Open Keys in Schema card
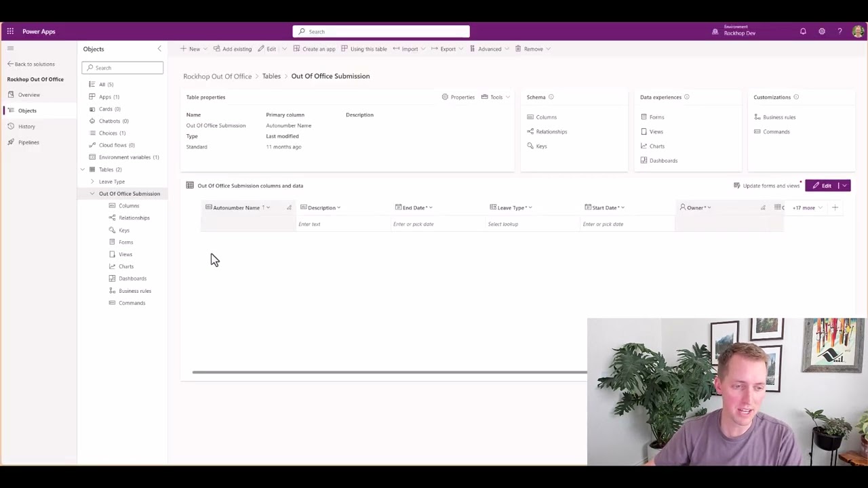 point(537,146)
